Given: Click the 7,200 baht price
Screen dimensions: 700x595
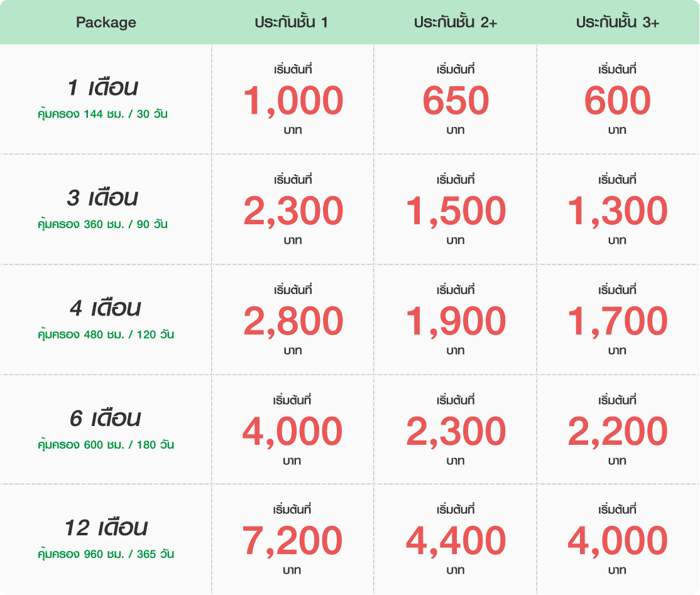Looking at the screenshot, I should (x=293, y=542).
